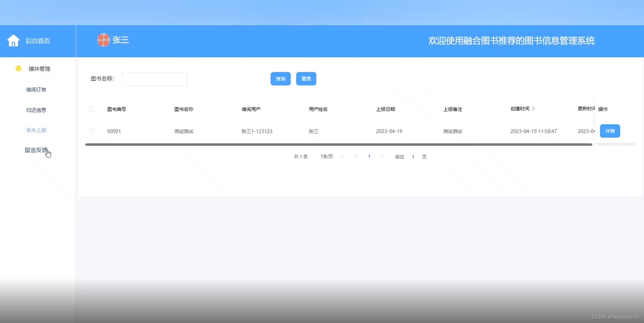This screenshot has width=644, height=323.
Task: Click the 图书名称 input field
Action: (154, 79)
